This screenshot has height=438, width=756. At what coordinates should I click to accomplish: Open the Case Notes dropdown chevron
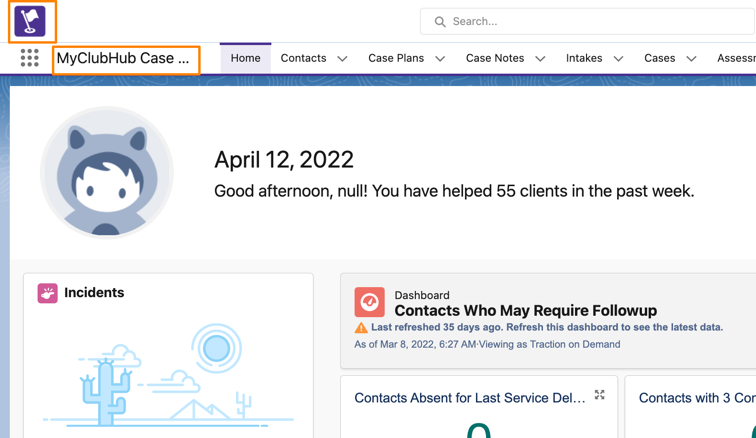click(540, 59)
